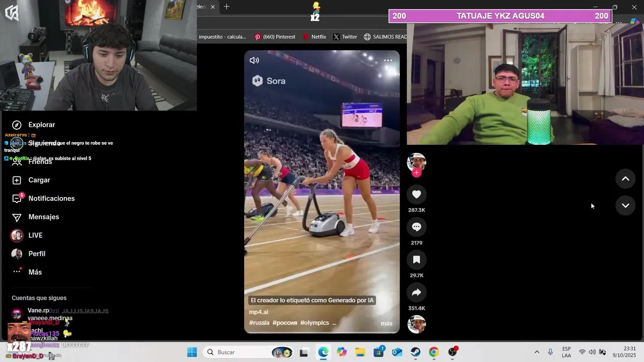Viewport: 644px width, 362px height.
Task: Open Google Chrome in the taskbar
Action: click(x=434, y=352)
